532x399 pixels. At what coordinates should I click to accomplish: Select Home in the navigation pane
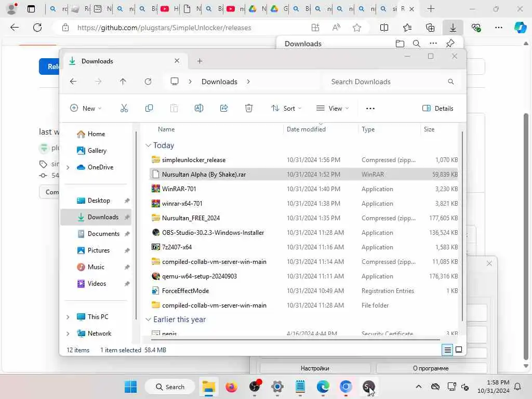96,134
